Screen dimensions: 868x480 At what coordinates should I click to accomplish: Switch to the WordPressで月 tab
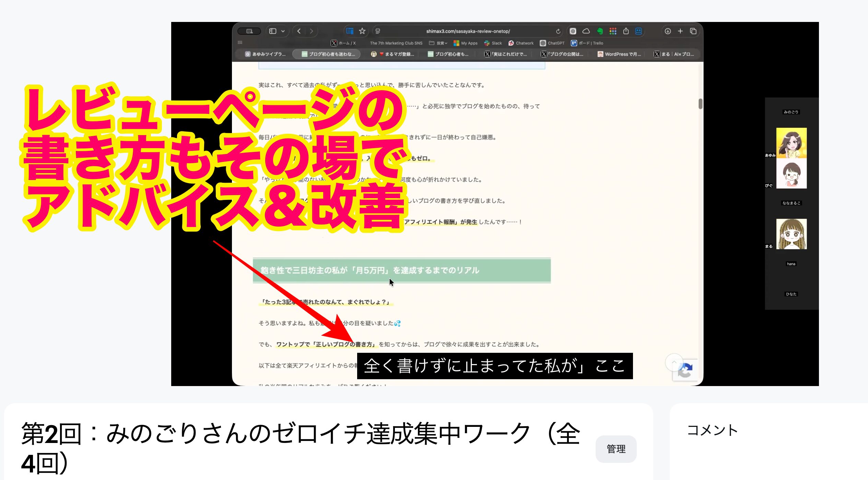click(x=619, y=54)
